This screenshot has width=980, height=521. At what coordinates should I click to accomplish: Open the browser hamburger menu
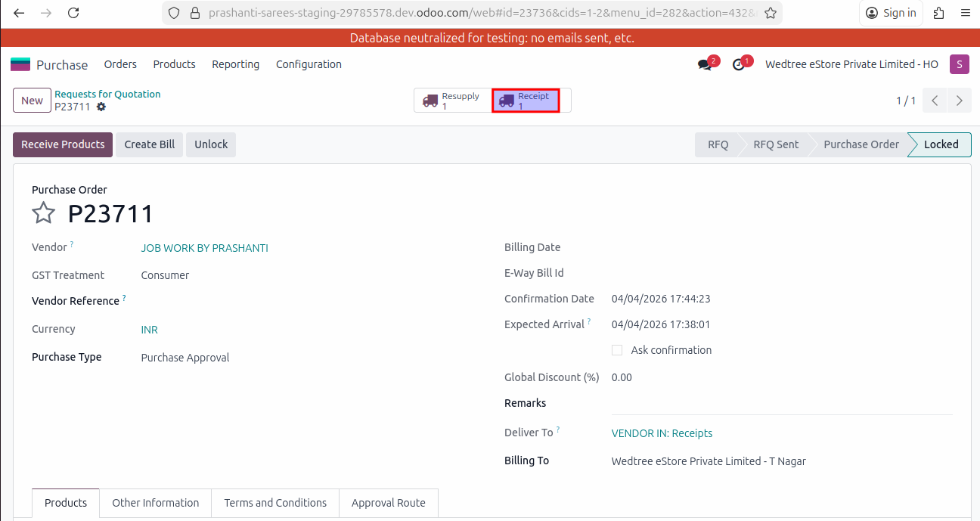965,13
